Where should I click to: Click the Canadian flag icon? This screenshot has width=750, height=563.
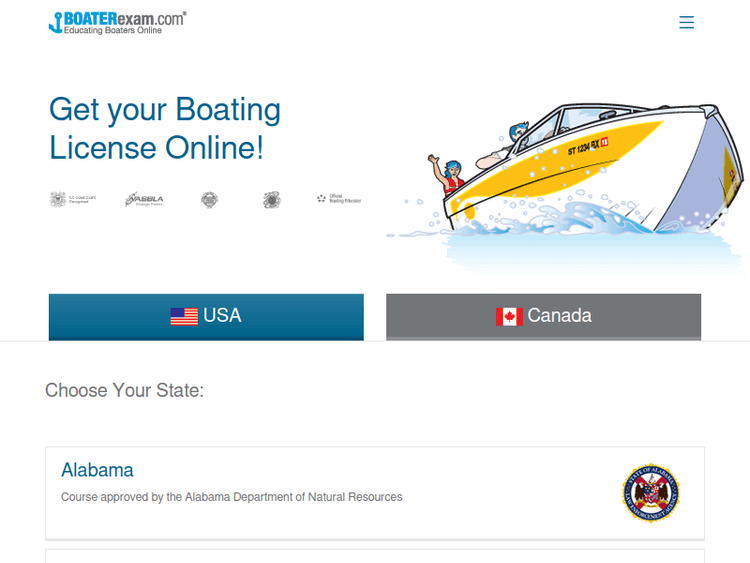509,316
